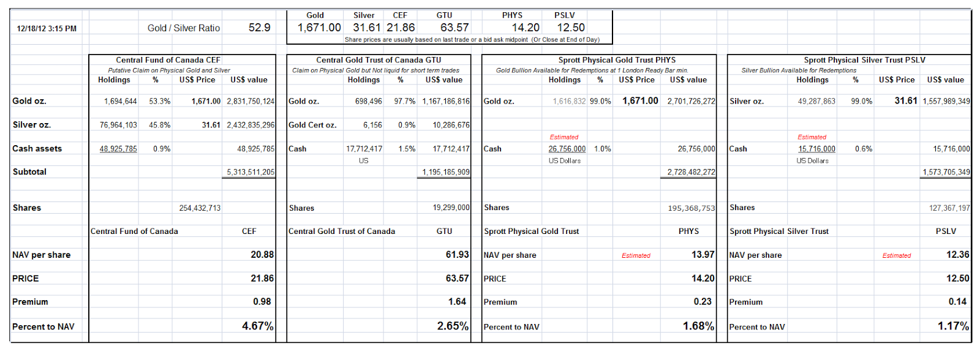This screenshot has width=980, height=346.
Task: Click the underlined 15,716,000 estimated cash cell
Action: click(816, 149)
